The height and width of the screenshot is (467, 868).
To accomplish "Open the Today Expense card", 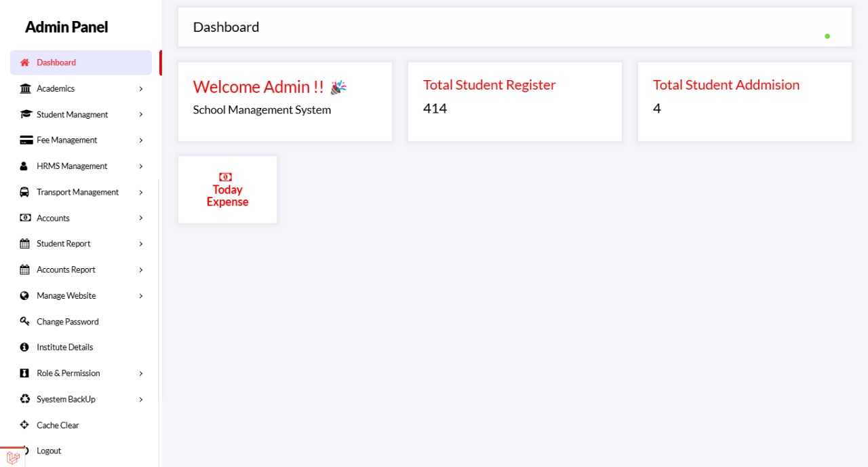I will tap(227, 189).
